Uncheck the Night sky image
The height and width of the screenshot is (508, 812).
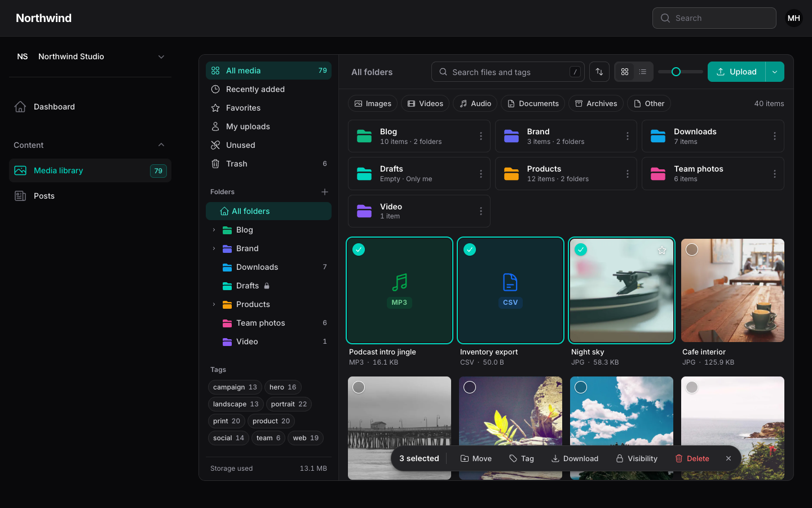click(x=581, y=249)
